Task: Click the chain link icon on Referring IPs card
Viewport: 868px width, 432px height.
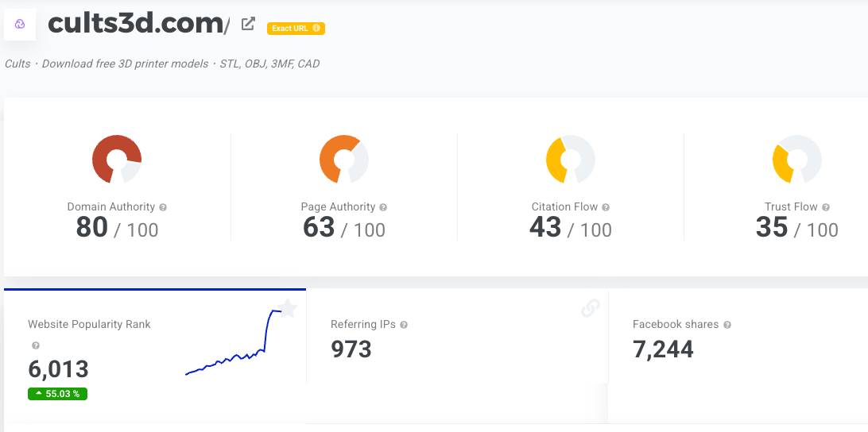Action: click(x=590, y=308)
